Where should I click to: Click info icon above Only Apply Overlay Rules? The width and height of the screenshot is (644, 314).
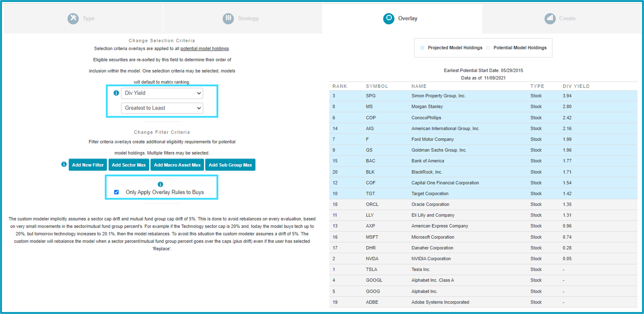pos(161,184)
